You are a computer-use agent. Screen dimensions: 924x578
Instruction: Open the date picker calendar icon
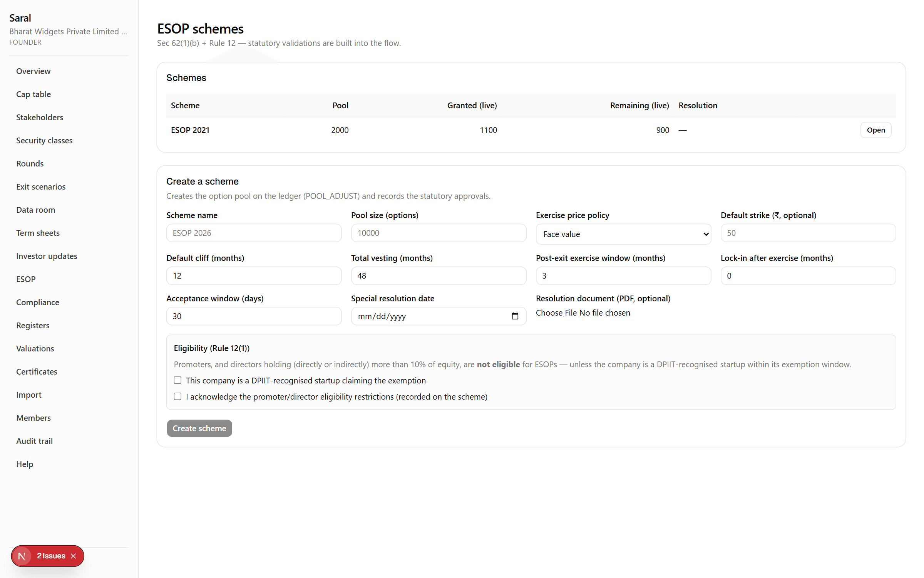tap(515, 316)
